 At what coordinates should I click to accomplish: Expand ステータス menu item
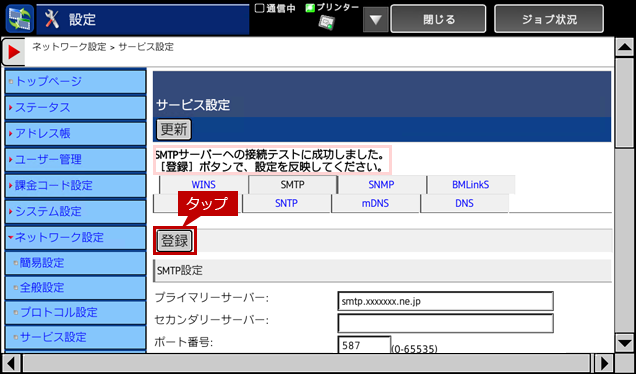(75, 107)
